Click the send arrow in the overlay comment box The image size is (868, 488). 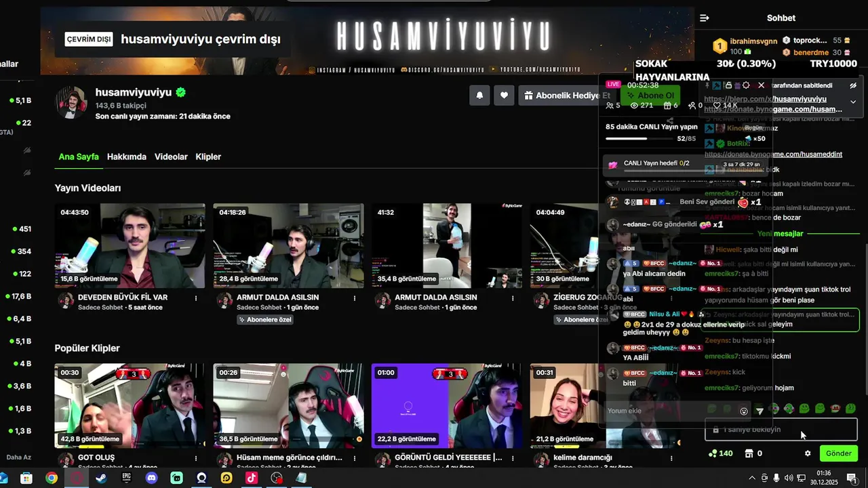759,411
